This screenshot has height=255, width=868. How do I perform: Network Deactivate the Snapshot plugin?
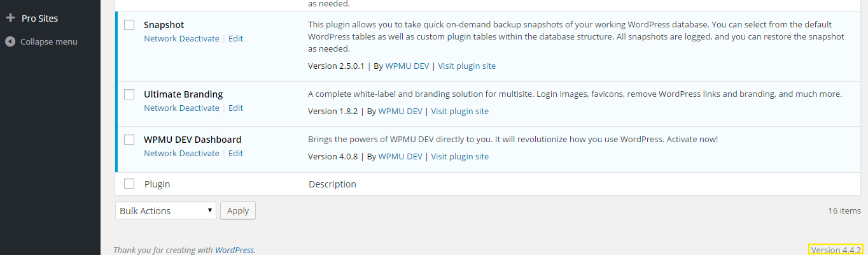pos(181,38)
